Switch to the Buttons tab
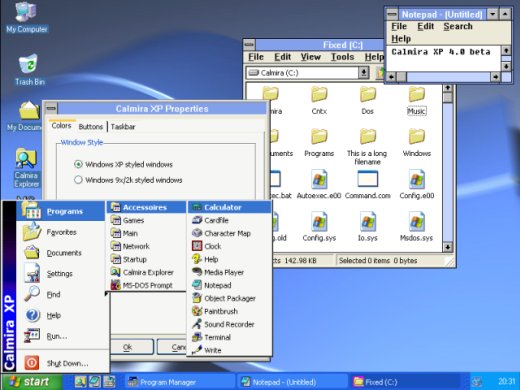The width and height of the screenshot is (520, 390). pos(90,127)
